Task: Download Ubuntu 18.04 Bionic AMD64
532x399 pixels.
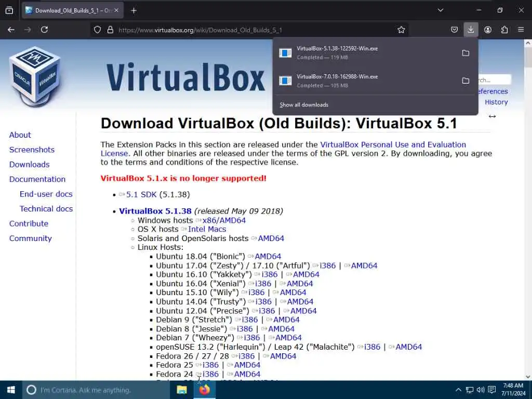Action: pos(268,257)
